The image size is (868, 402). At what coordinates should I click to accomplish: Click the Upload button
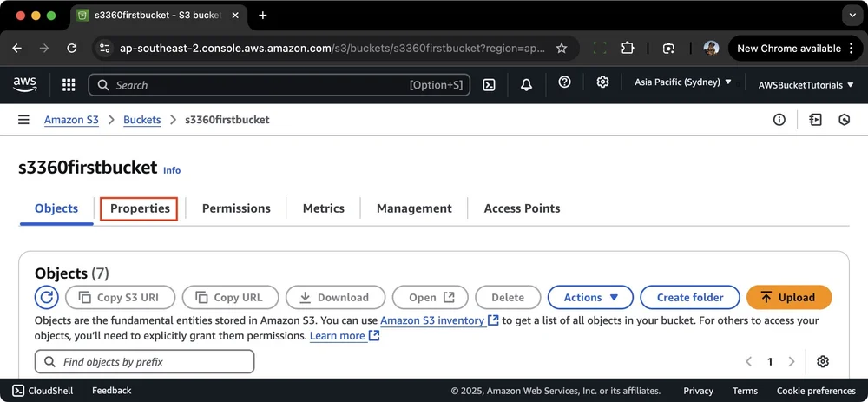coord(789,297)
